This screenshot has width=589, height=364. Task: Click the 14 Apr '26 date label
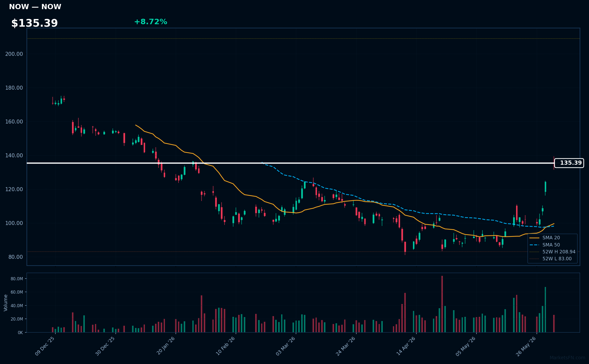[x=406, y=346]
